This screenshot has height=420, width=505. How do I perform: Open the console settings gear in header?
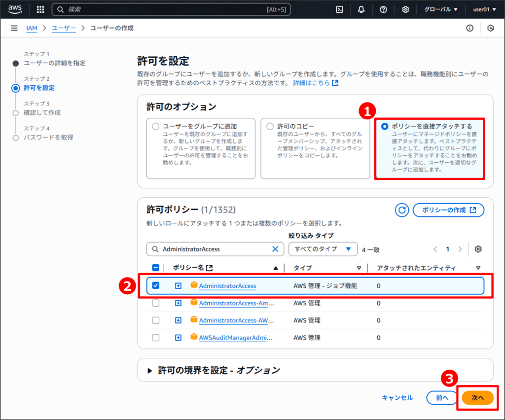point(405,9)
